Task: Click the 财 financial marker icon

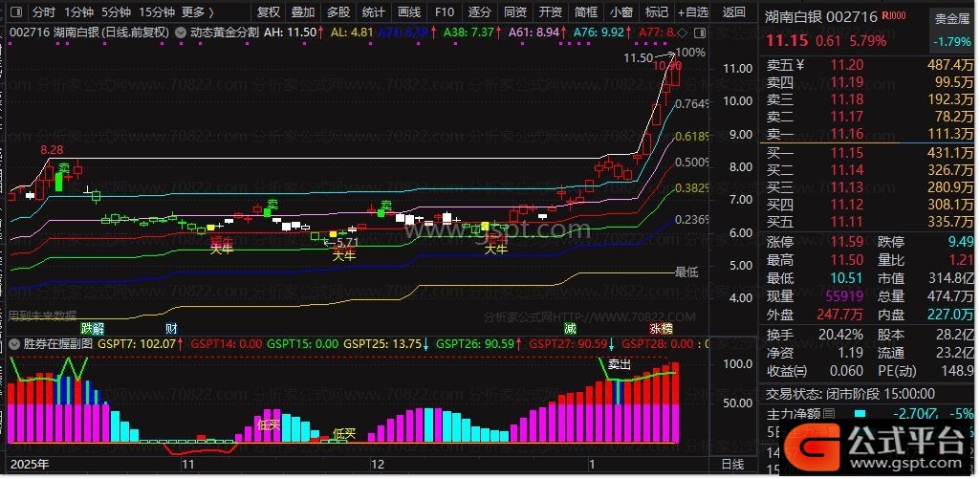Action: (x=171, y=328)
